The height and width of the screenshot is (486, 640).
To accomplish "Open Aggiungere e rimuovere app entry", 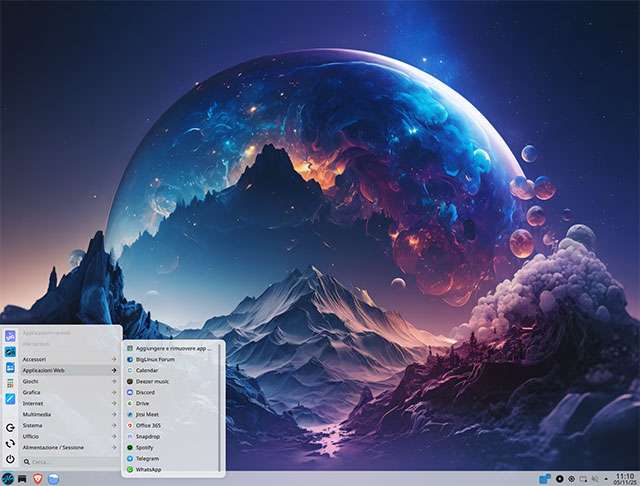I will [171, 348].
